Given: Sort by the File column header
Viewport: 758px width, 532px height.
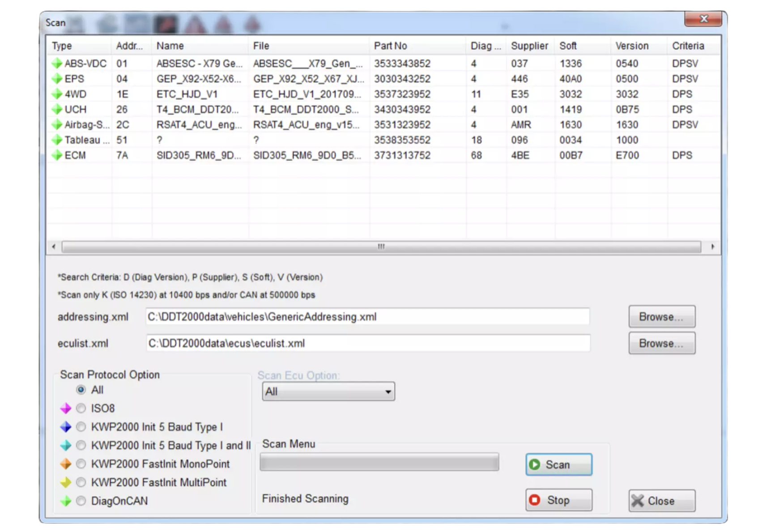Looking at the screenshot, I should [309, 46].
